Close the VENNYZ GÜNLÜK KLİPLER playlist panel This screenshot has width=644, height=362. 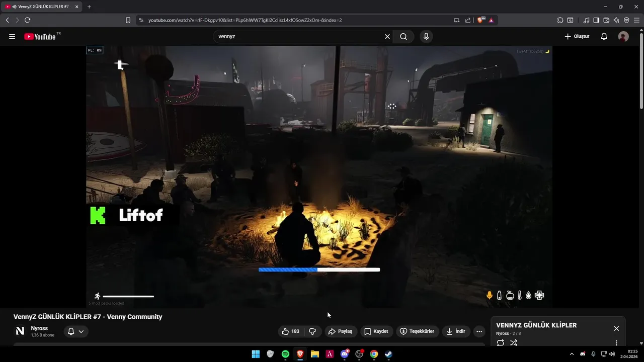616,328
